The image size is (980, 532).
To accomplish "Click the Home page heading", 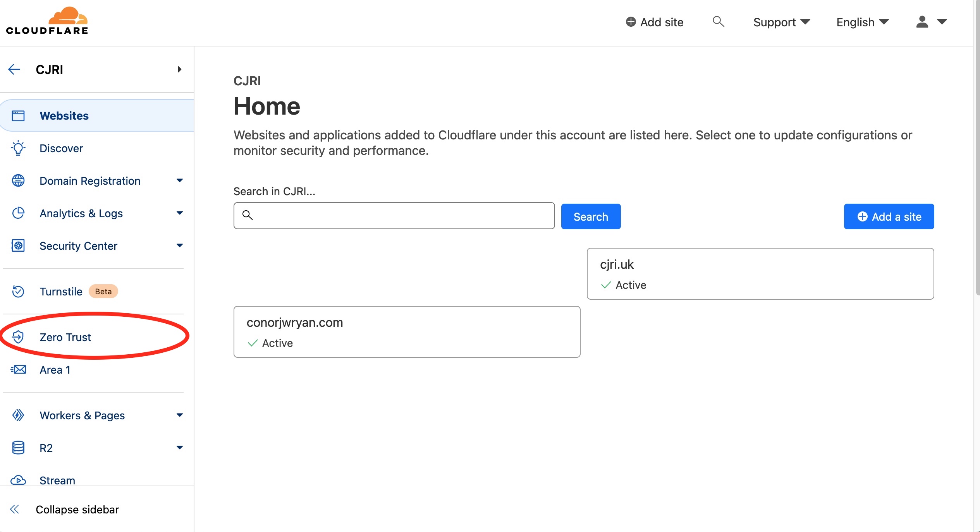I will (267, 106).
